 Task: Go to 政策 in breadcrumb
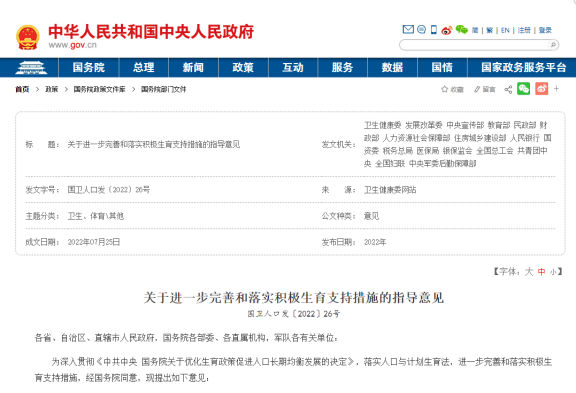(51, 89)
